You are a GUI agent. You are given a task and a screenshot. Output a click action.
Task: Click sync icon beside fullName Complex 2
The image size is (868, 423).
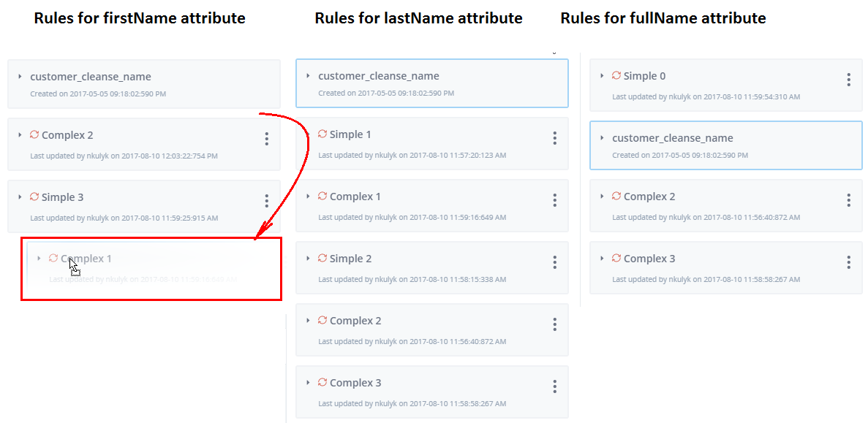pos(616,196)
